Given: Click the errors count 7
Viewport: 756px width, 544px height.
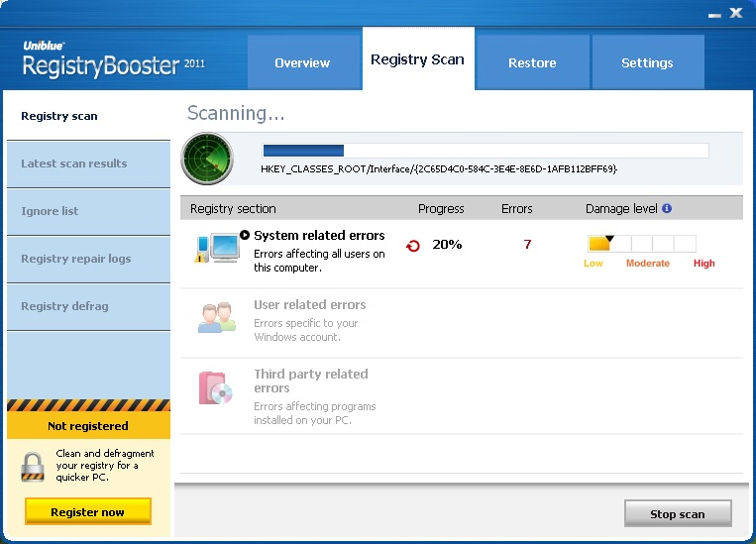Looking at the screenshot, I should pyautogui.click(x=527, y=245).
